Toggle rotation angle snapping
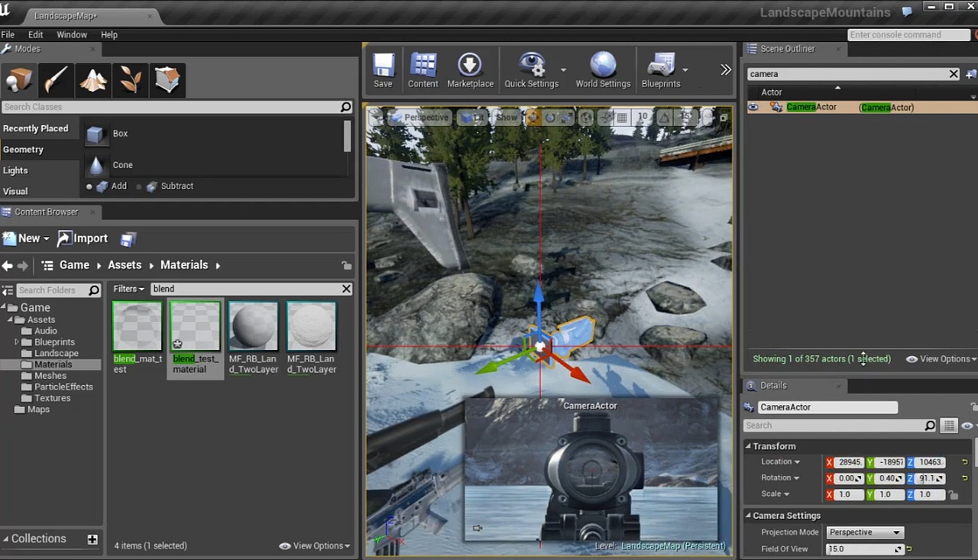Screen dimensions: 978x560 (x=665, y=117)
